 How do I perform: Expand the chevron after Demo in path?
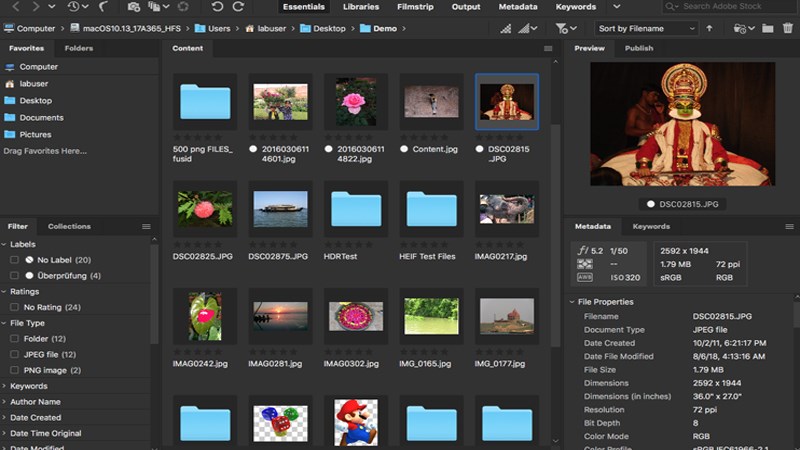click(404, 29)
